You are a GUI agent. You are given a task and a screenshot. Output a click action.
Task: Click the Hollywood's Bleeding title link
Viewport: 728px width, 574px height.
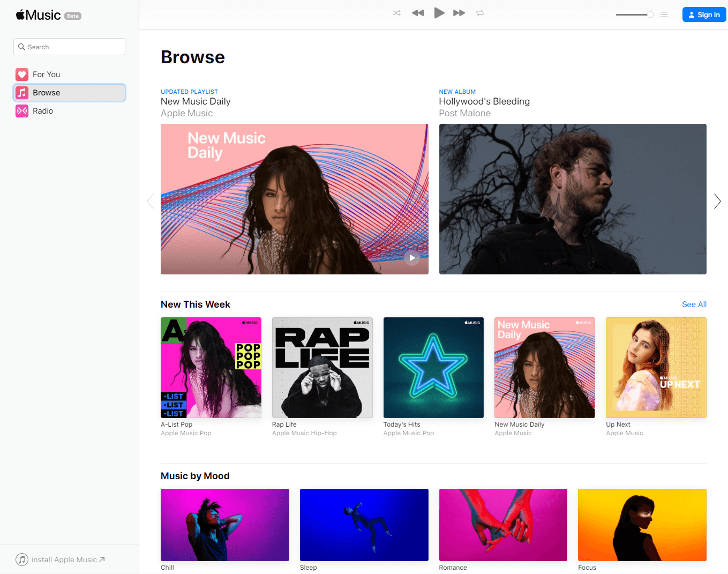(484, 101)
